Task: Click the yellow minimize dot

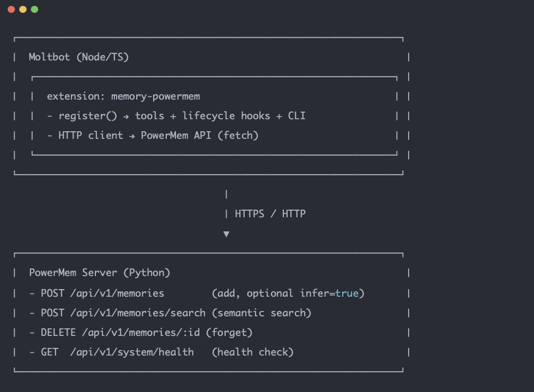Action: (x=23, y=9)
